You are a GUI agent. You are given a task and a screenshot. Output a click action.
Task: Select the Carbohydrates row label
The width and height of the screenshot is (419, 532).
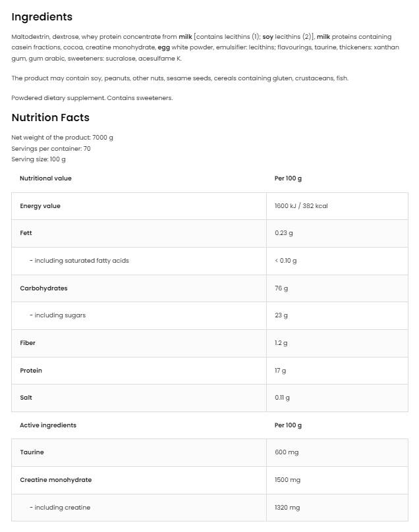click(43, 288)
